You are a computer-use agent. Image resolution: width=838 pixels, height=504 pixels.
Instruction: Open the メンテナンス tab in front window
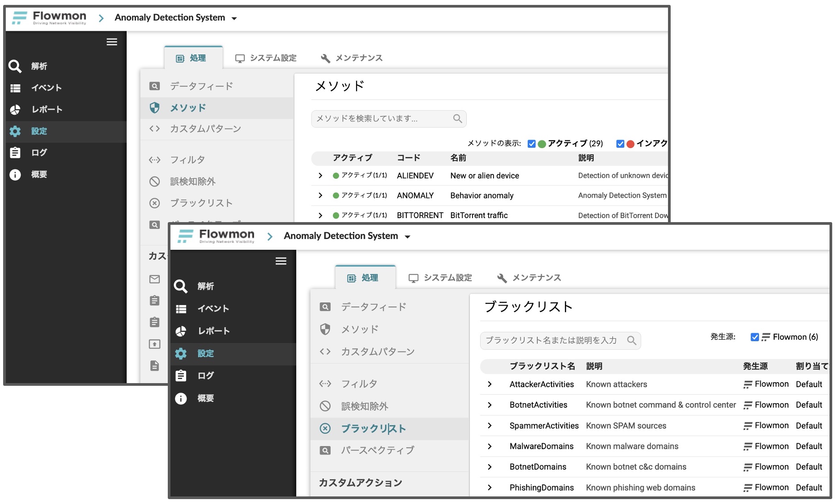pyautogui.click(x=529, y=278)
